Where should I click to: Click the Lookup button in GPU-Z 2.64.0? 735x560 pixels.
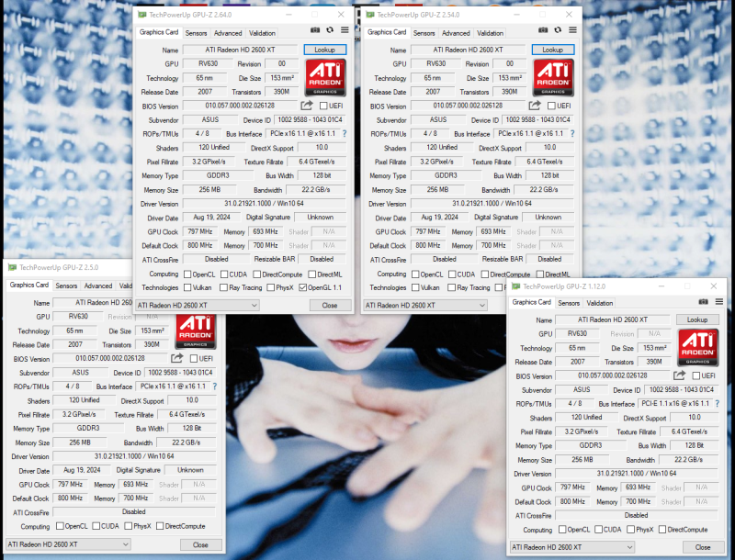(x=325, y=50)
